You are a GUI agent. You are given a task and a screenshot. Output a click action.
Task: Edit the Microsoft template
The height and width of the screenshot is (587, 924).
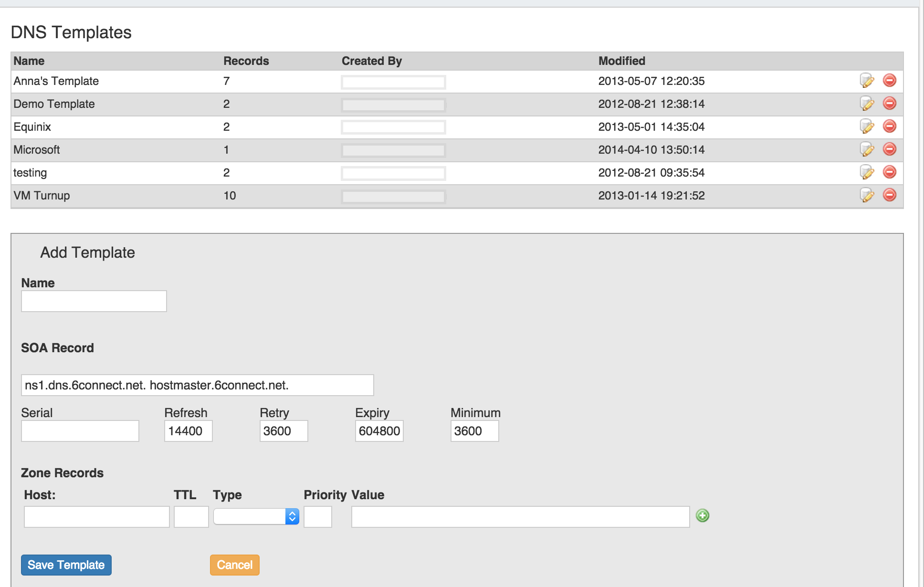point(867,149)
